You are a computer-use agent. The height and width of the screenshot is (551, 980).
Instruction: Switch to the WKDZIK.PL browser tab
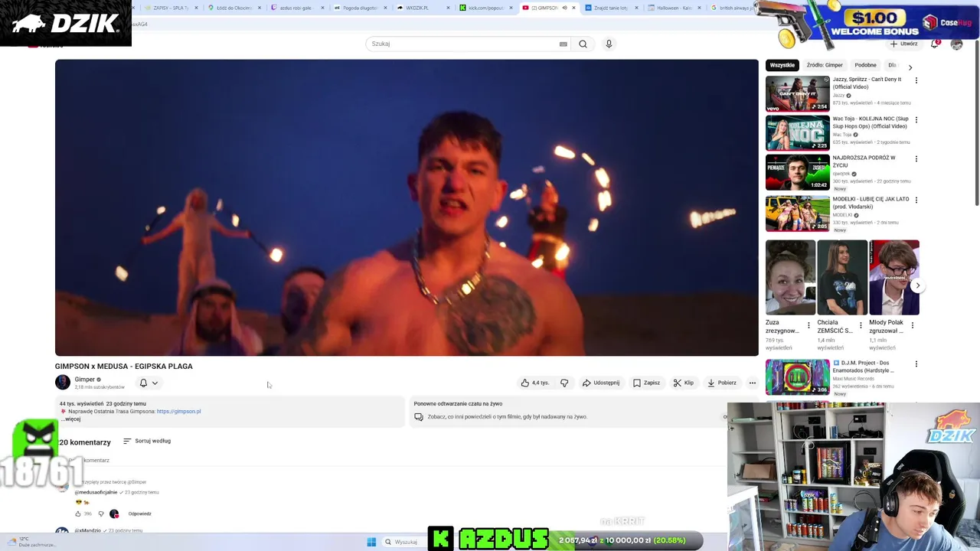(423, 8)
